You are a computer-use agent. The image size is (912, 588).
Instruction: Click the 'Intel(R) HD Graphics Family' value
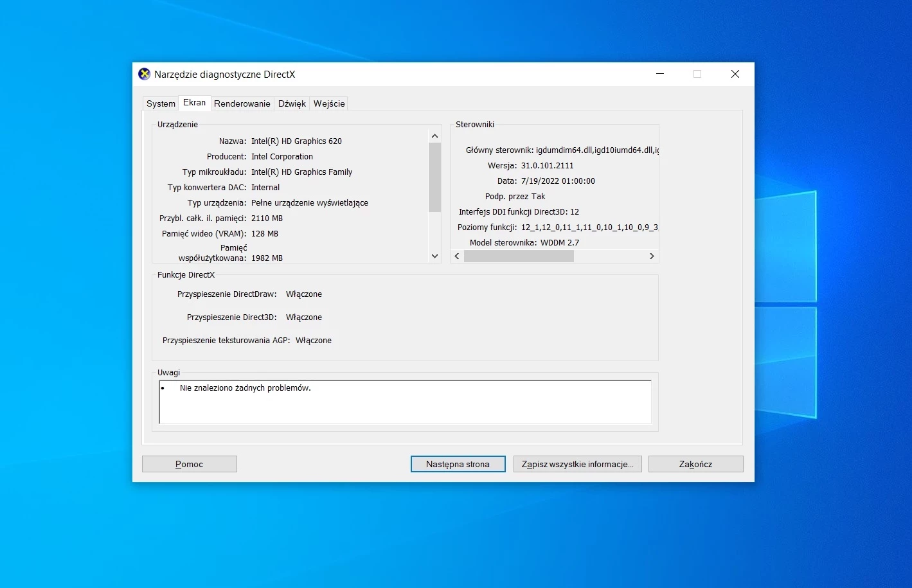(x=301, y=172)
